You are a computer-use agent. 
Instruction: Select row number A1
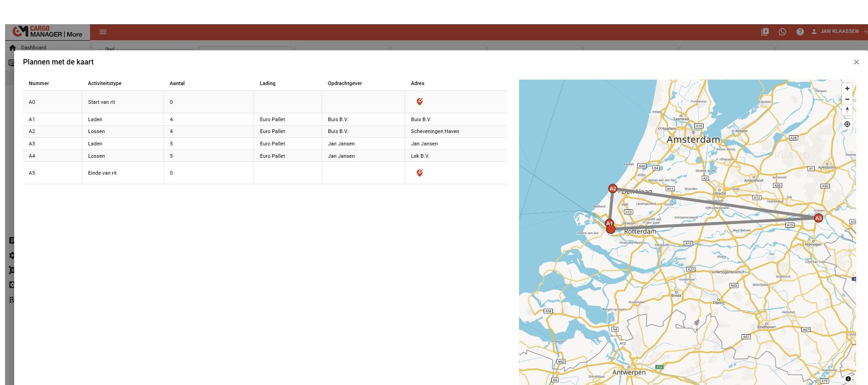click(x=32, y=119)
